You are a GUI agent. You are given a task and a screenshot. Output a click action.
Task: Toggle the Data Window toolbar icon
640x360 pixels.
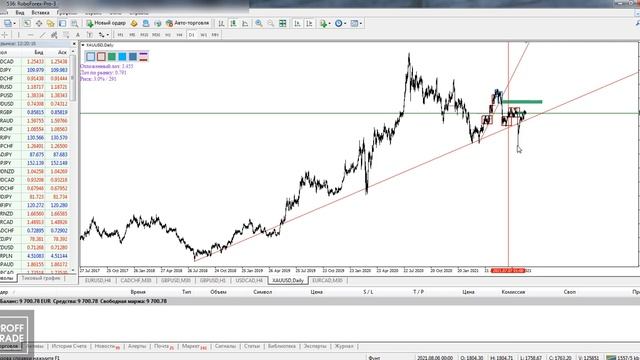pos(39,23)
